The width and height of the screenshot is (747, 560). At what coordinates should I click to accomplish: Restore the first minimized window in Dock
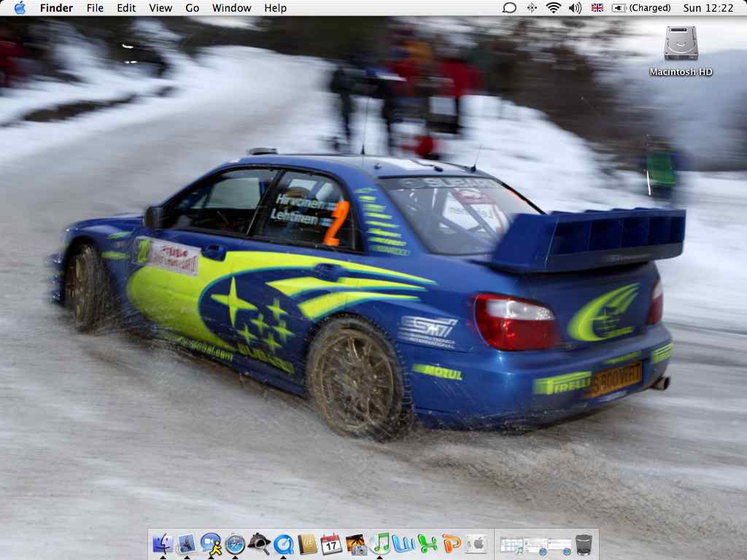511,545
